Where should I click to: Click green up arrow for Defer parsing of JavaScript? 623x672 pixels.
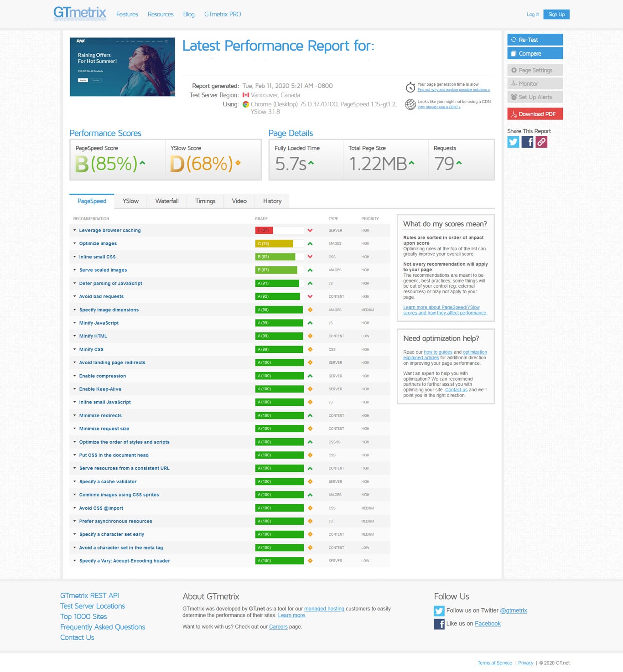click(x=310, y=283)
